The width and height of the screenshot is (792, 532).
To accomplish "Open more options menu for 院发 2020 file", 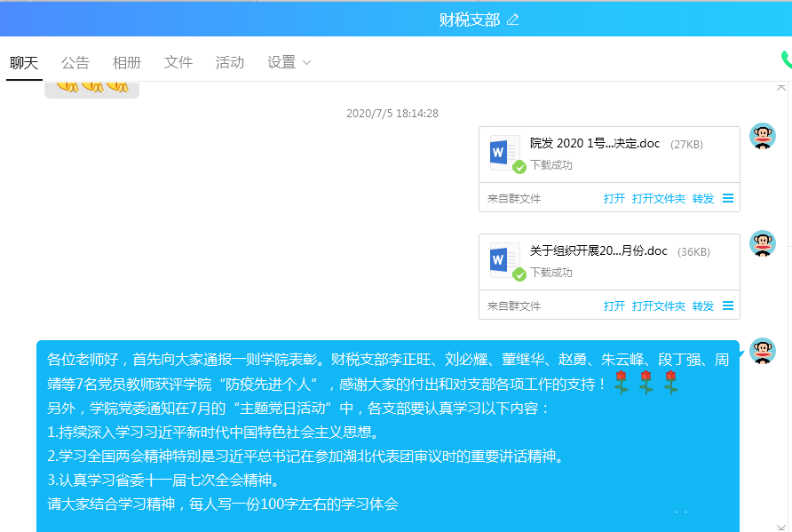I will pyautogui.click(x=728, y=199).
